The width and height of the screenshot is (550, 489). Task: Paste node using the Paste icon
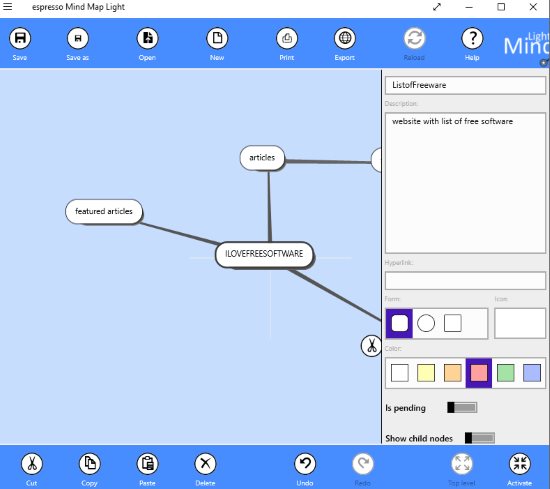click(x=147, y=464)
